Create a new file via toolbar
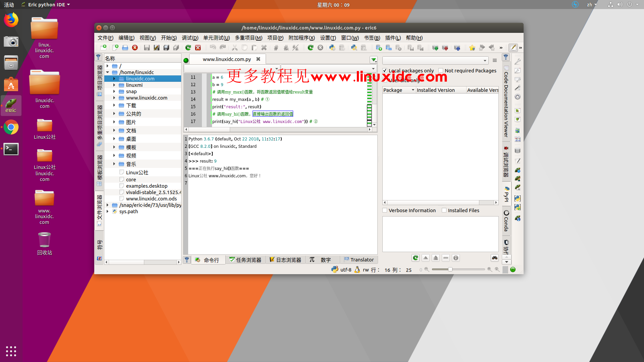 [115, 48]
